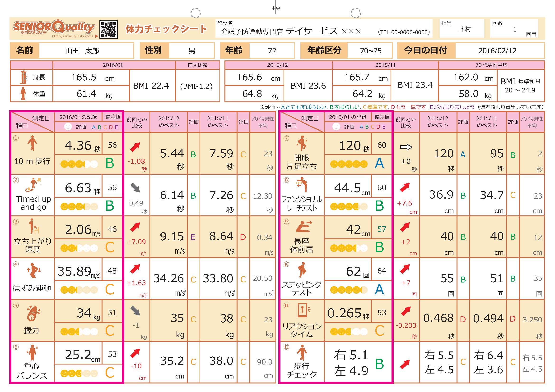Click the BMI standard range 20～24.9
555x392 pixels.
point(520,90)
